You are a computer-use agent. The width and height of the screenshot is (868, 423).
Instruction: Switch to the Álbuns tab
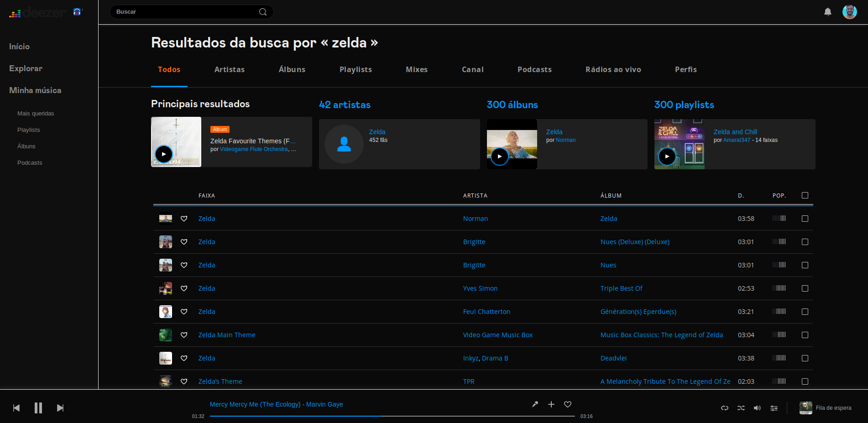[x=292, y=69]
